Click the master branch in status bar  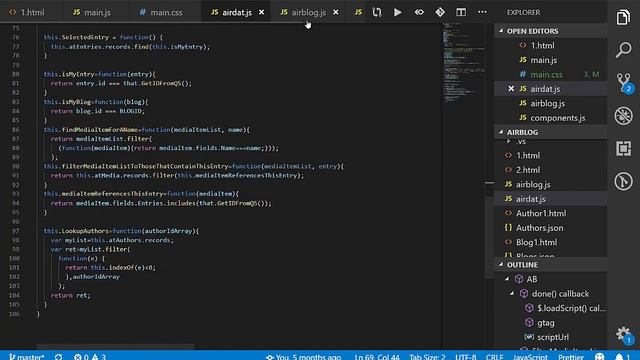point(26,357)
